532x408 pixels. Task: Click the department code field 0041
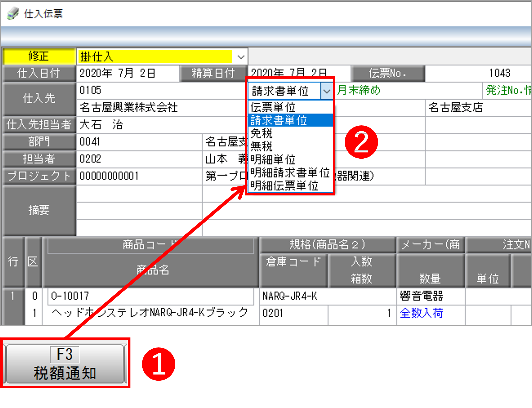pyautogui.click(x=139, y=142)
